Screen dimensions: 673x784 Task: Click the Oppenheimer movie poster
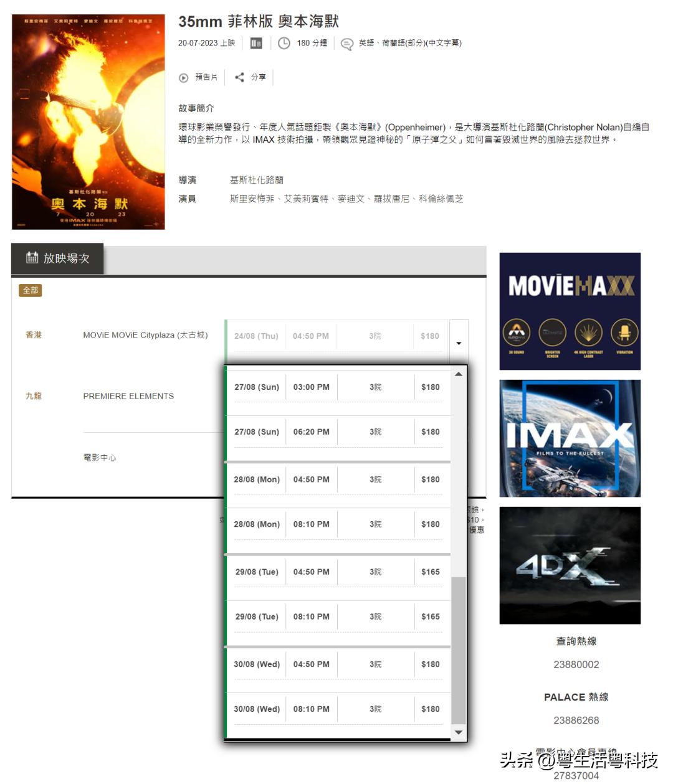tap(88, 118)
